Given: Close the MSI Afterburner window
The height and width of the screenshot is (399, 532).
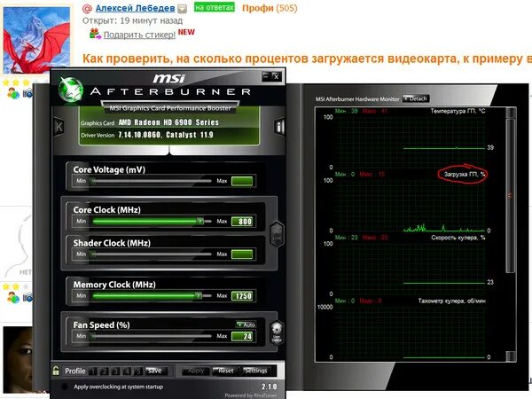Looking at the screenshot, I should tap(277, 76).
